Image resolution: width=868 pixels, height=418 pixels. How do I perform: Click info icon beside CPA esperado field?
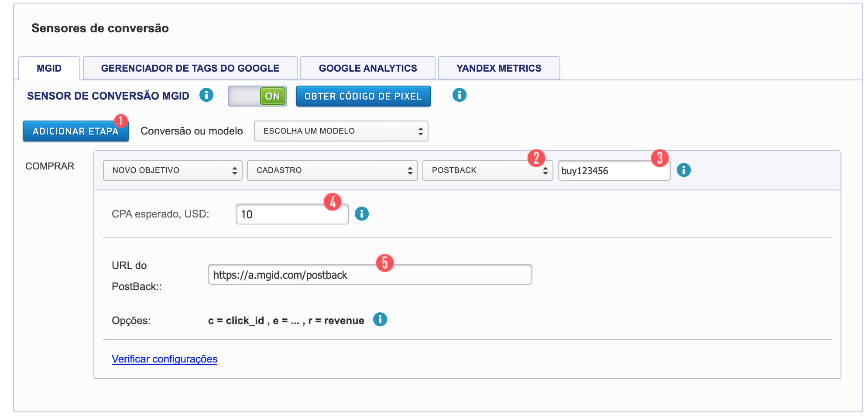point(361,214)
